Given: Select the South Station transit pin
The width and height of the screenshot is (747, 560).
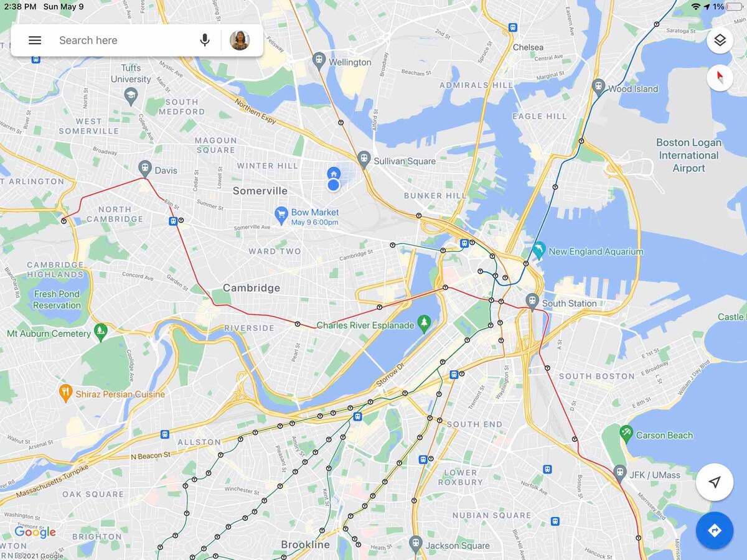Looking at the screenshot, I should coord(532,302).
